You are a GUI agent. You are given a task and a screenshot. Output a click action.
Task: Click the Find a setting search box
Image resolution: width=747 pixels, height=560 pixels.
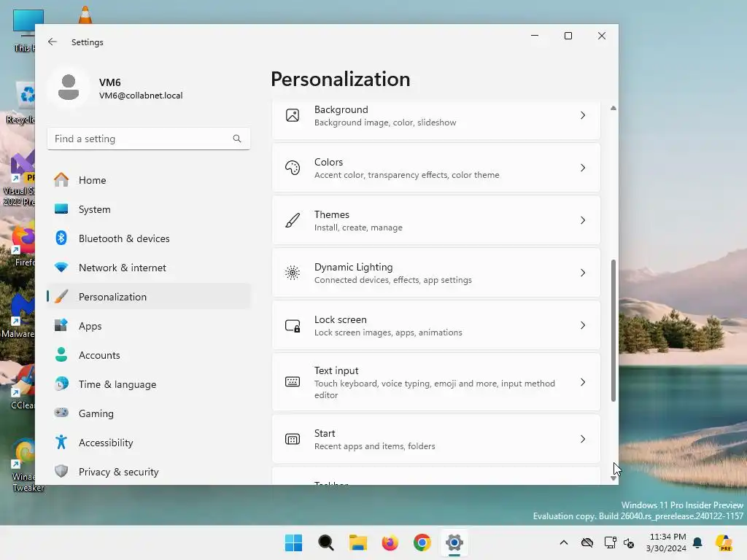(x=149, y=139)
